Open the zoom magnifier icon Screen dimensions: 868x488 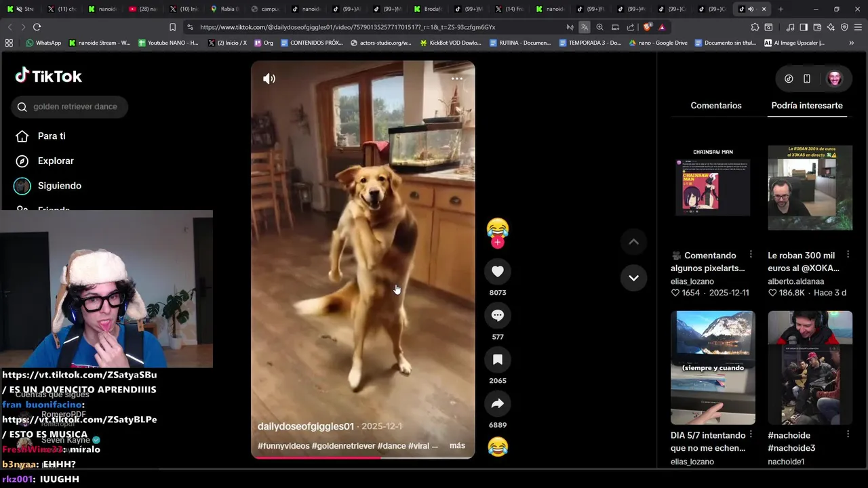point(599,27)
